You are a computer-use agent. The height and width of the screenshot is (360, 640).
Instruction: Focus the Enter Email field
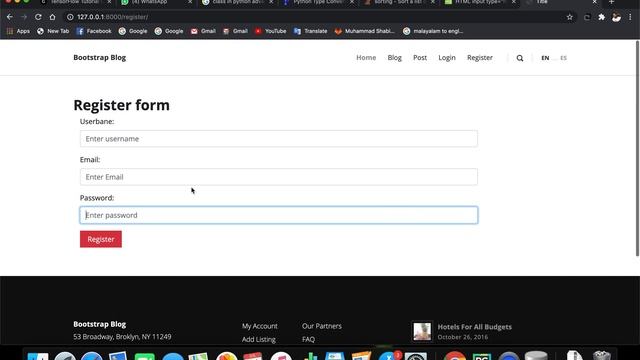point(279,177)
